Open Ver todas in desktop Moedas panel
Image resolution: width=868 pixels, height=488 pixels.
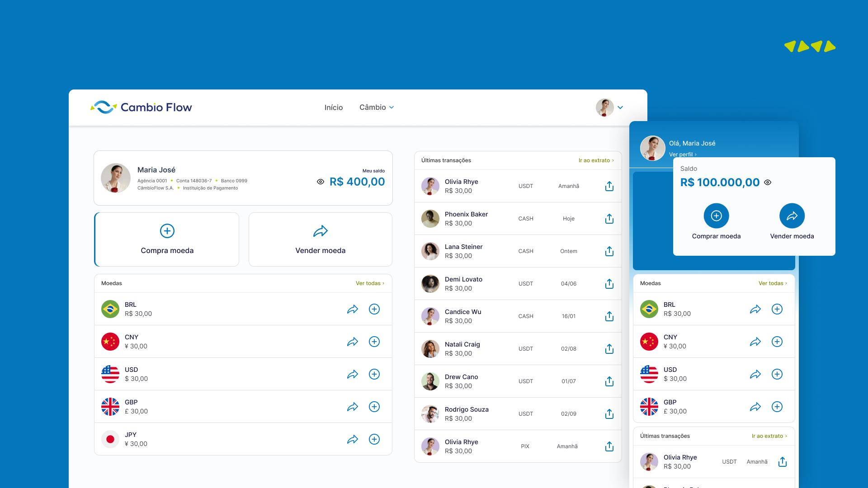(x=370, y=283)
